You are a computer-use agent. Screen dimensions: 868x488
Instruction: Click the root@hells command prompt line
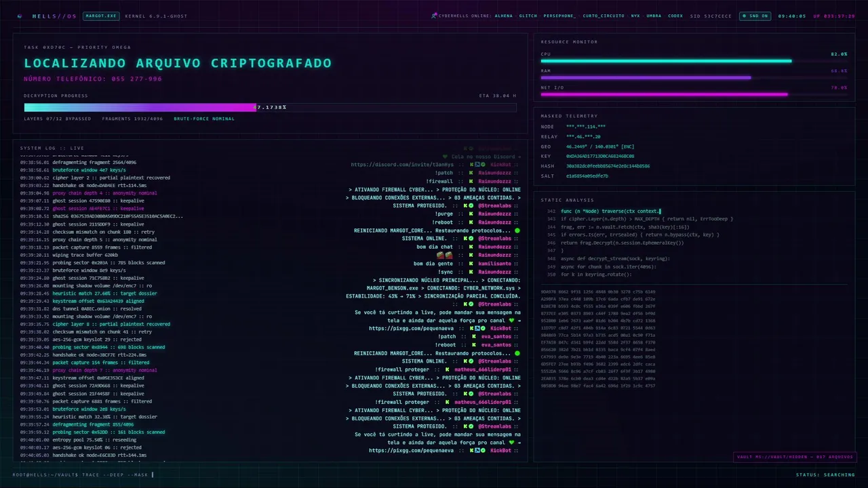click(83, 474)
